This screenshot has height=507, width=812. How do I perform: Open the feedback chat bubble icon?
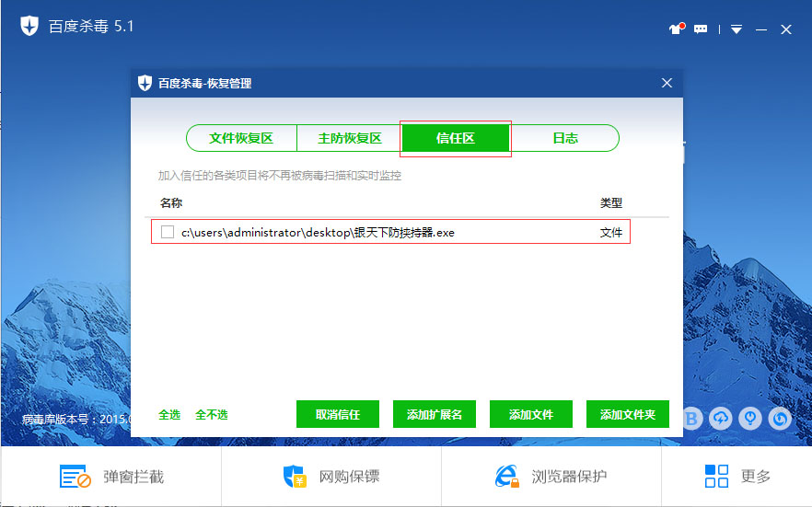701,29
